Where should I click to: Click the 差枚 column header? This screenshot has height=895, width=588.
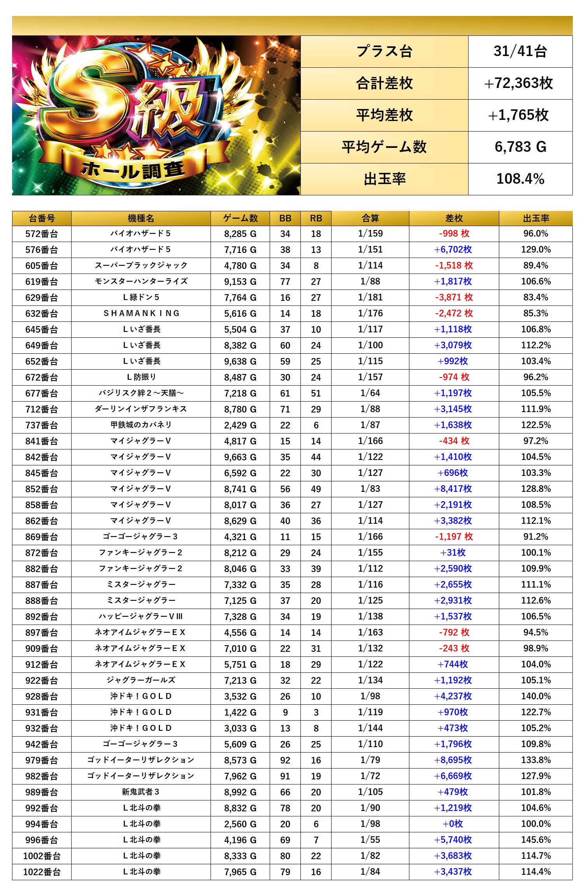pos(454,218)
